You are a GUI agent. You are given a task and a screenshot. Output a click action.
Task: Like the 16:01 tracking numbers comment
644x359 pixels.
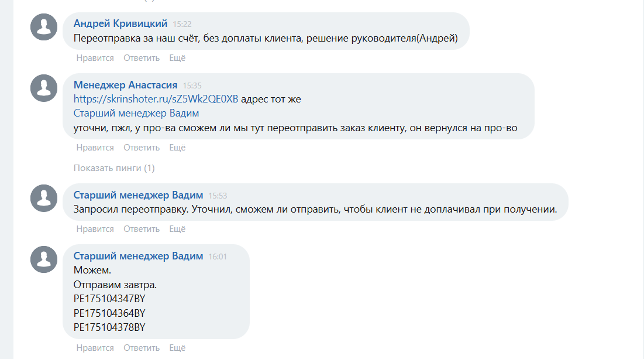(x=95, y=348)
